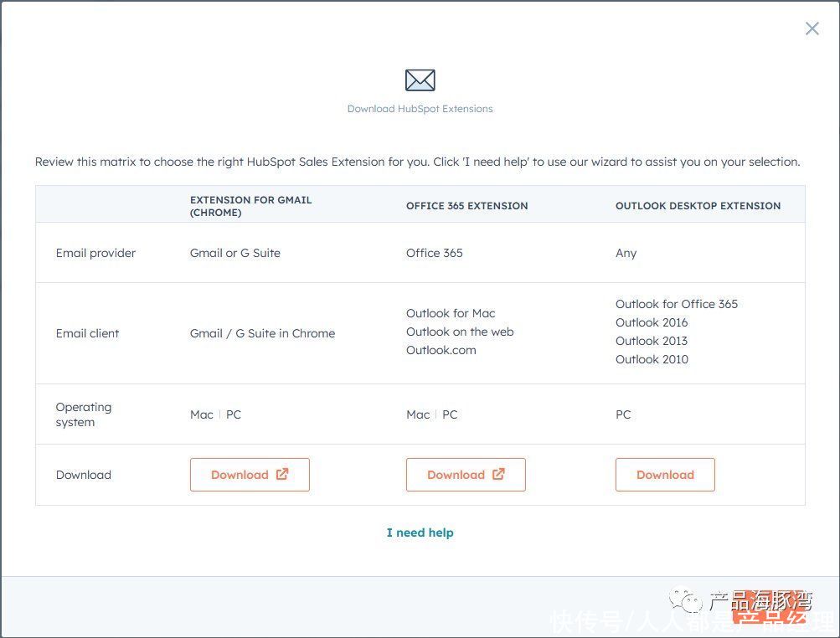The image size is (840, 638).
Task: Click the 'Outlook for Mac' entry
Action: pos(451,313)
